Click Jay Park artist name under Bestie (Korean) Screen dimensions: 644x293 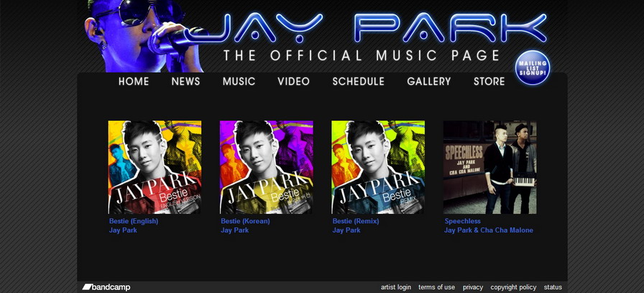pyautogui.click(x=234, y=230)
